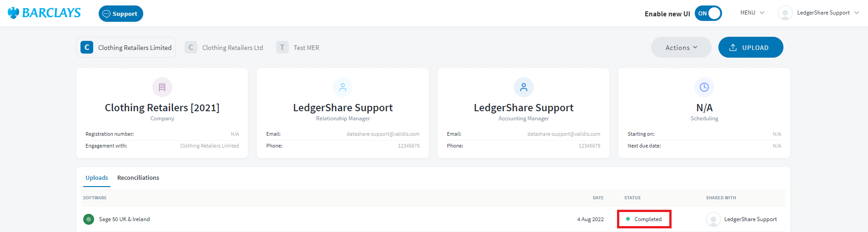Click the company building icon
Image resolution: width=868 pixels, height=232 pixels.
pyautogui.click(x=162, y=87)
